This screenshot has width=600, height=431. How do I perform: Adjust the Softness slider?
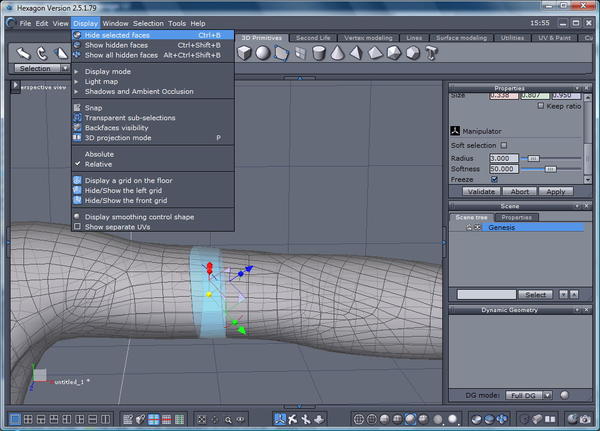[x=550, y=169]
